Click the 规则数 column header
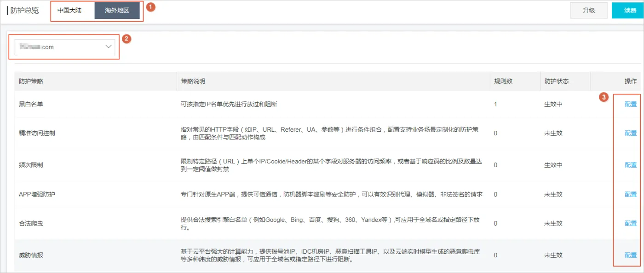Screen dimensions: 644x273 pyautogui.click(x=503, y=81)
